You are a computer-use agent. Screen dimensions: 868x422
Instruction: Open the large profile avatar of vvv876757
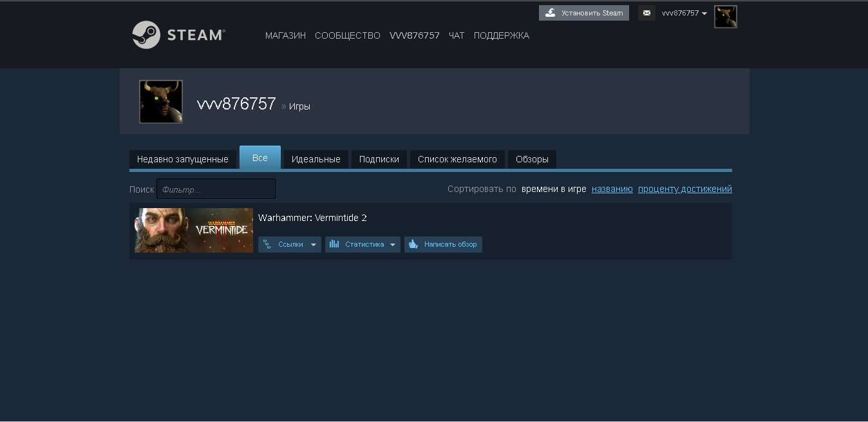click(x=161, y=102)
